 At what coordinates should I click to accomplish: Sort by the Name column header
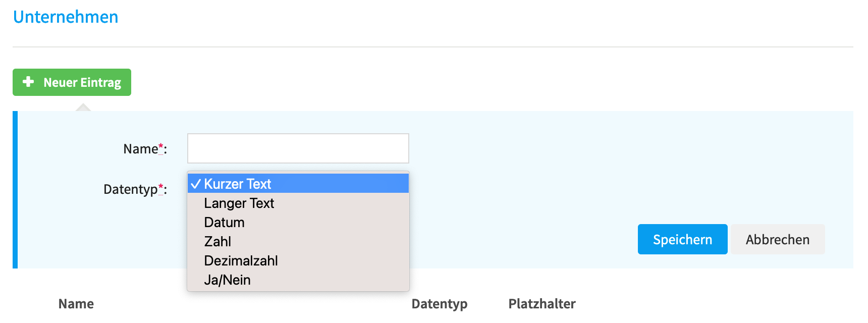[x=76, y=303]
